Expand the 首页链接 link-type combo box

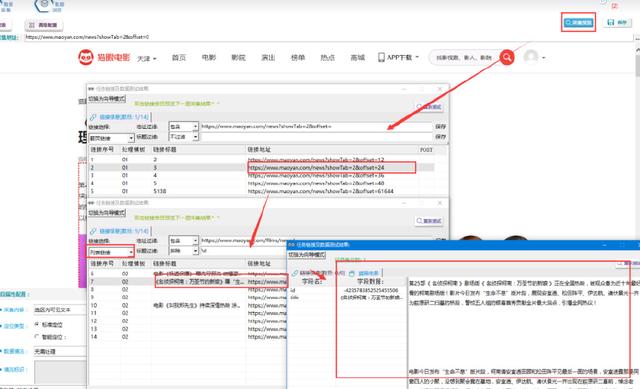(x=111, y=138)
